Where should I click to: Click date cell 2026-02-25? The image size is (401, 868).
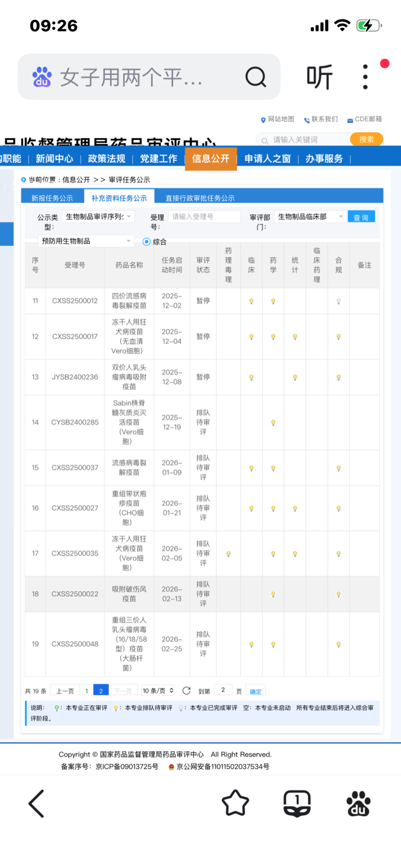click(172, 644)
